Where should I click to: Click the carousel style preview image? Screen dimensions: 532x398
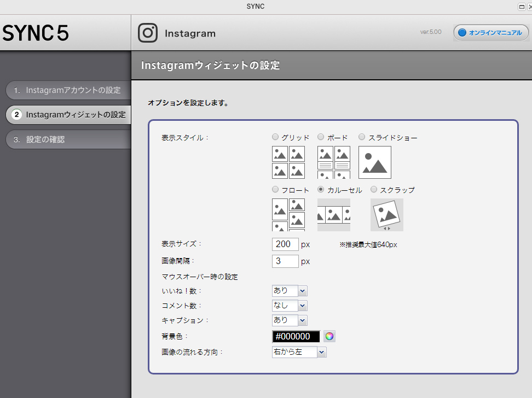point(333,215)
